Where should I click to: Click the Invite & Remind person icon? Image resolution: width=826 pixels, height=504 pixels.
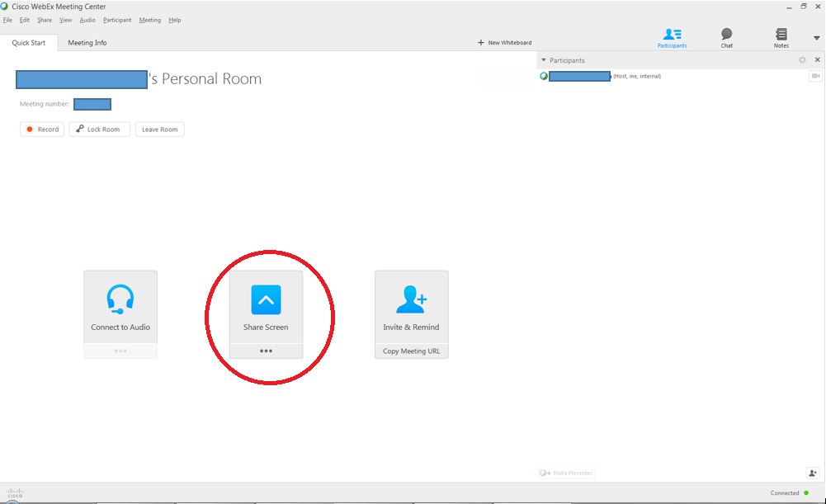coord(412,299)
